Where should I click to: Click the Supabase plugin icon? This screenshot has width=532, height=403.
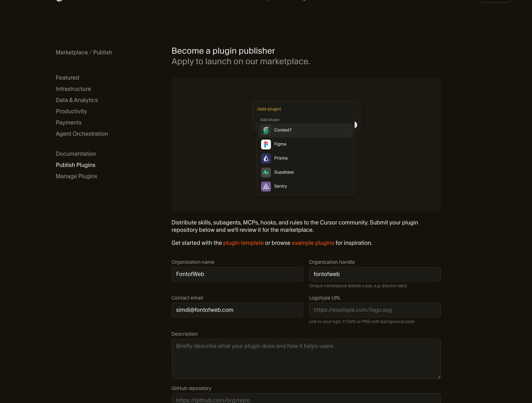coord(266,173)
